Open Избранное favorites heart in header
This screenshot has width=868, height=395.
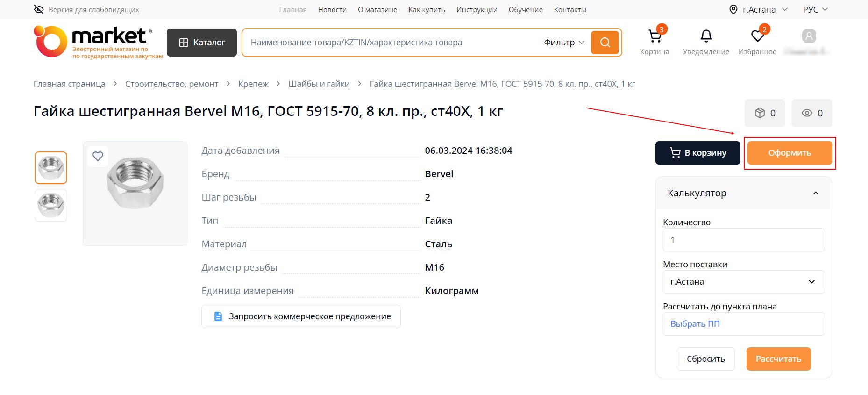click(x=757, y=37)
